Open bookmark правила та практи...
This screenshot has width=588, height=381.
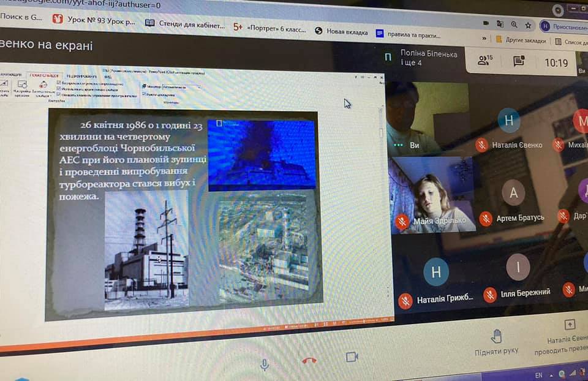point(408,34)
